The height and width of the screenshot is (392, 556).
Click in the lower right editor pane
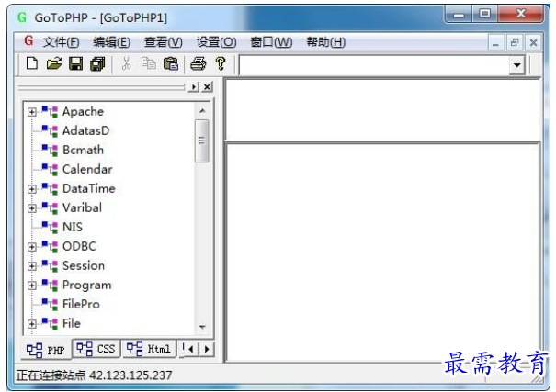382,252
